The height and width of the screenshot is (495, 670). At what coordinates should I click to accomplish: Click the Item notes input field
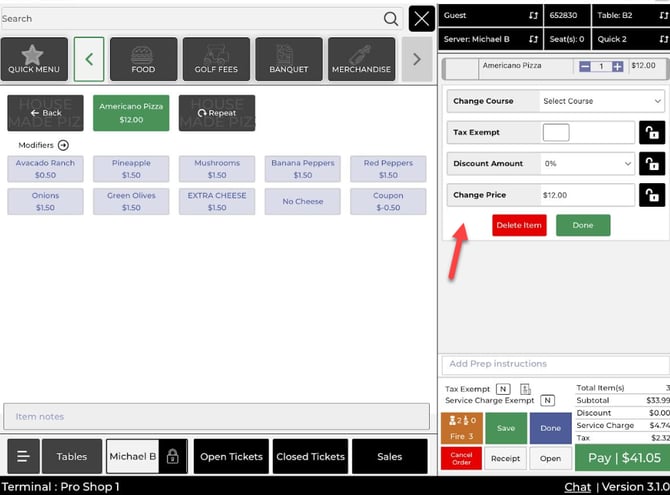pos(216,416)
